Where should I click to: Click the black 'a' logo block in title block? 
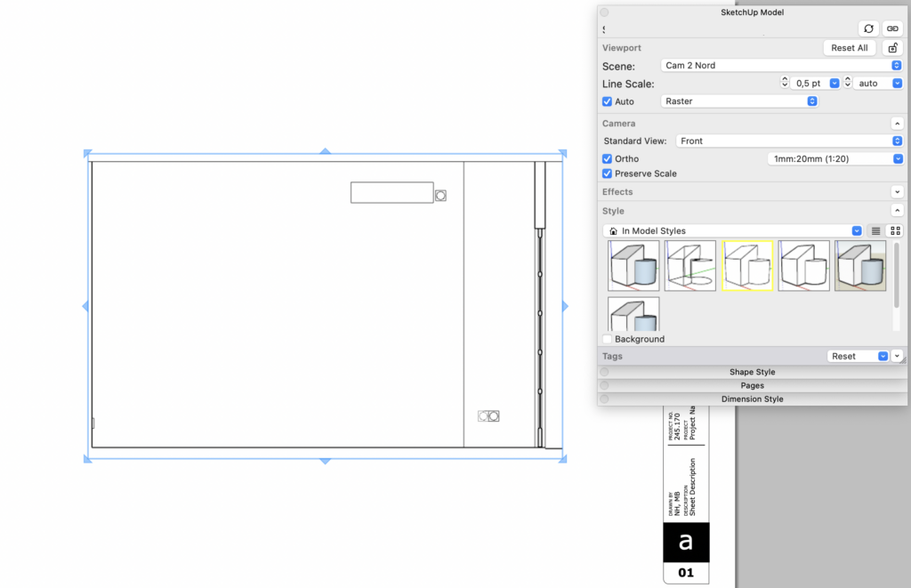(x=686, y=542)
